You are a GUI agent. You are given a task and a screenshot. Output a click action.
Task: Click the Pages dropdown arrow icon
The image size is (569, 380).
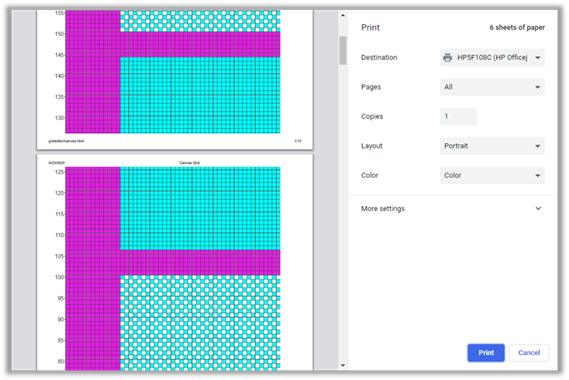537,87
